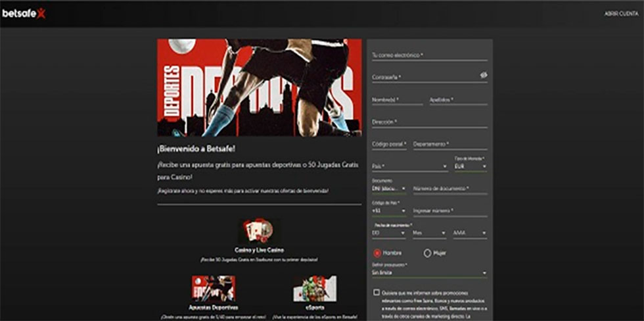This screenshot has height=321, width=644.
Task: Expand the DNI document type dropdown
Action: [388, 189]
